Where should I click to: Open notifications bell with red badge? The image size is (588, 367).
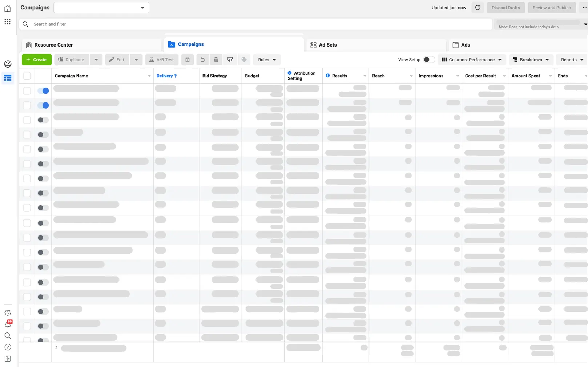pyautogui.click(x=8, y=324)
